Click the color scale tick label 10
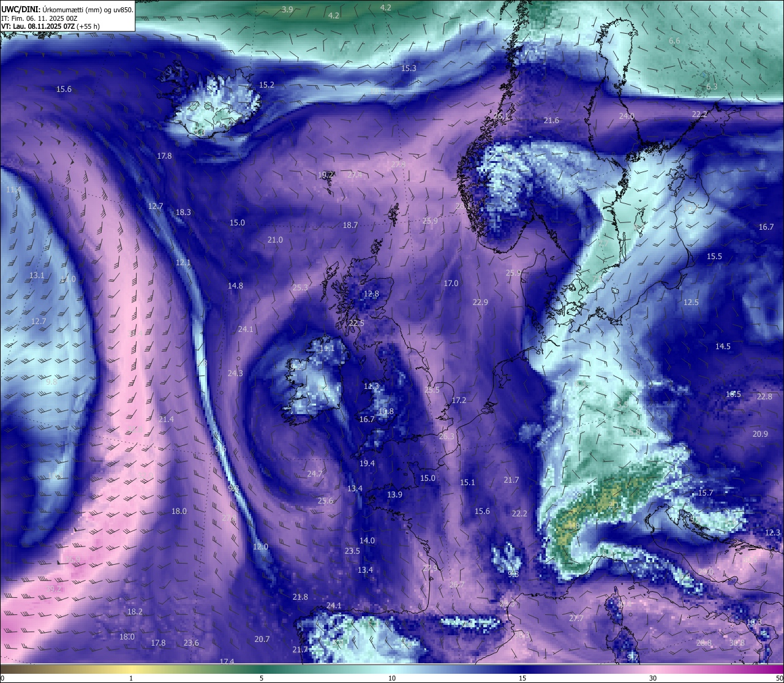Viewport: 784px width, 683px height. 391,677
